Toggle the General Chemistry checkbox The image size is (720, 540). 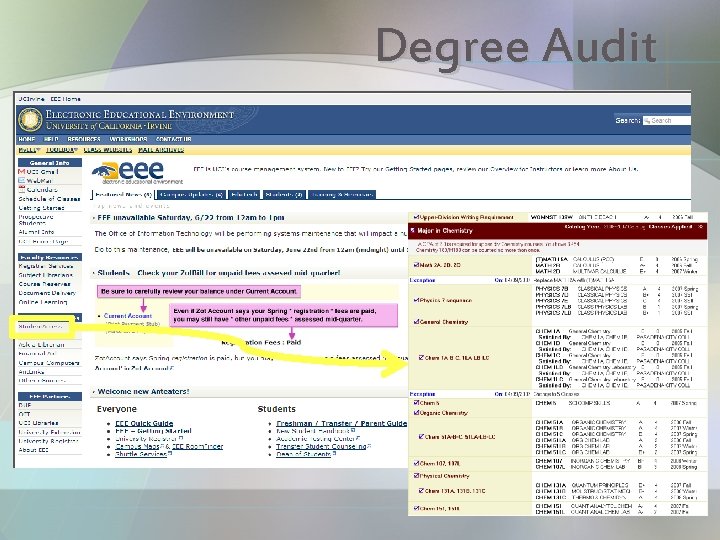coord(416,322)
